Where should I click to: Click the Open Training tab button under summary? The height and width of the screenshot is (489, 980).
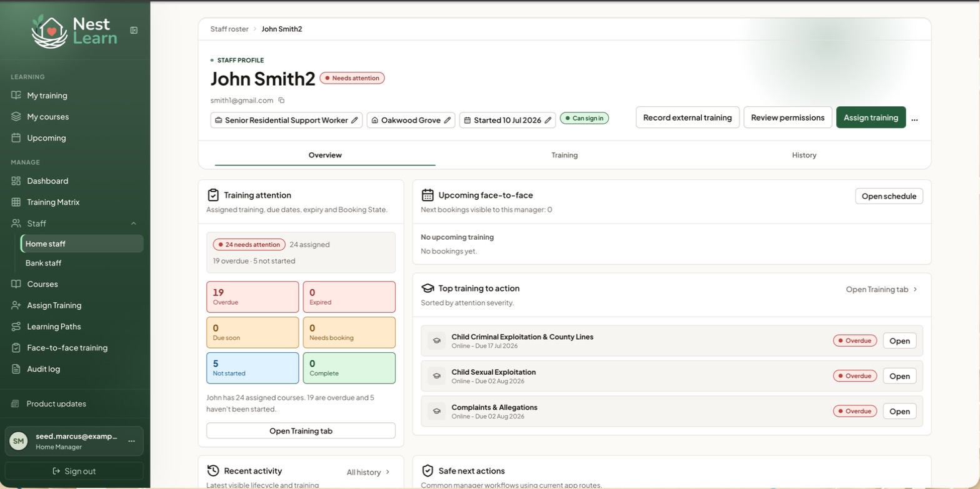[x=301, y=431]
